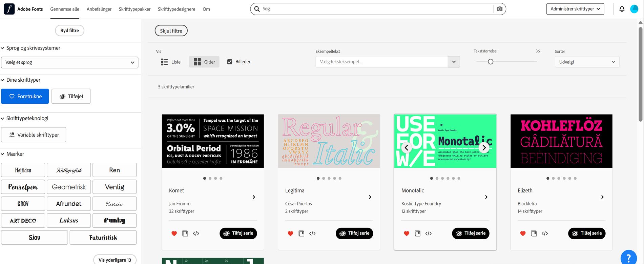Image resolution: width=644 pixels, height=264 pixels.
Task: Click the Ryd filtre button
Action: (70, 31)
